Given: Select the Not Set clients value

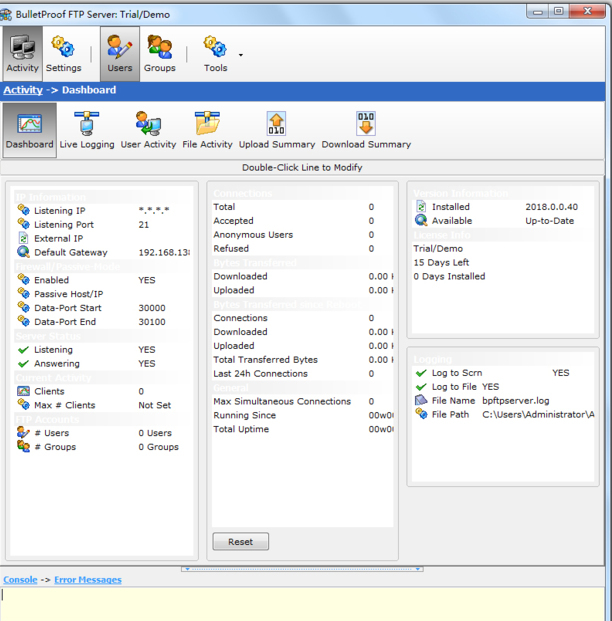Looking at the screenshot, I should [154, 405].
